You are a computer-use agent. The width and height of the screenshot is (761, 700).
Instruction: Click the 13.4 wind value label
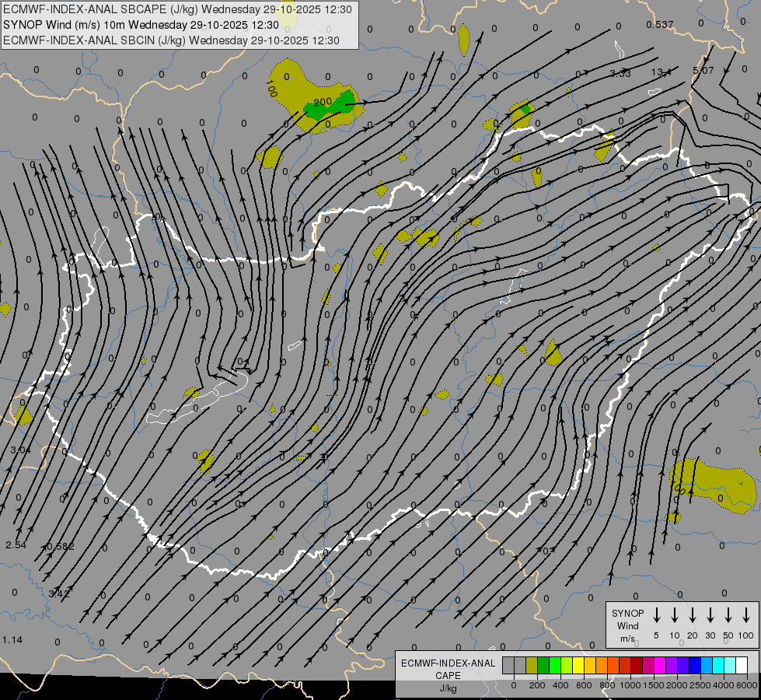click(661, 72)
